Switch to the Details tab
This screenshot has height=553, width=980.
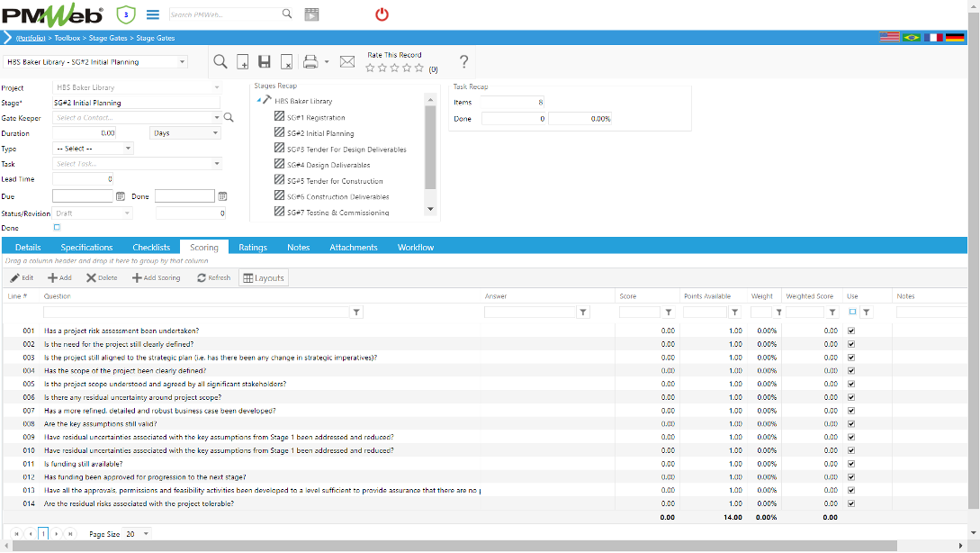[28, 247]
